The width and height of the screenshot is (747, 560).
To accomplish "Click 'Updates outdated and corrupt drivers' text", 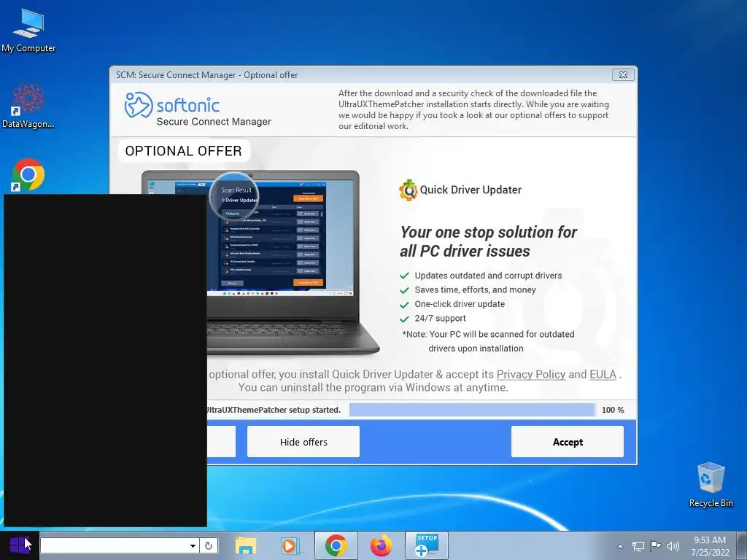I will (488, 275).
